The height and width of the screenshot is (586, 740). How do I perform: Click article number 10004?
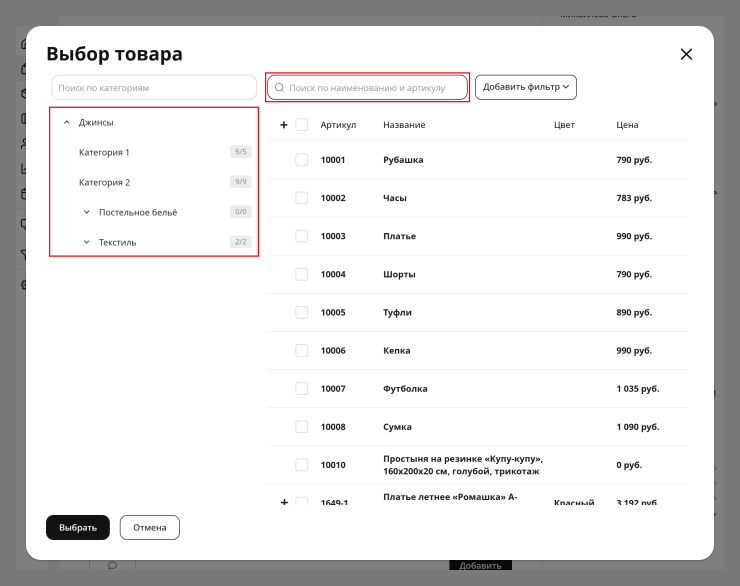pyautogui.click(x=333, y=275)
